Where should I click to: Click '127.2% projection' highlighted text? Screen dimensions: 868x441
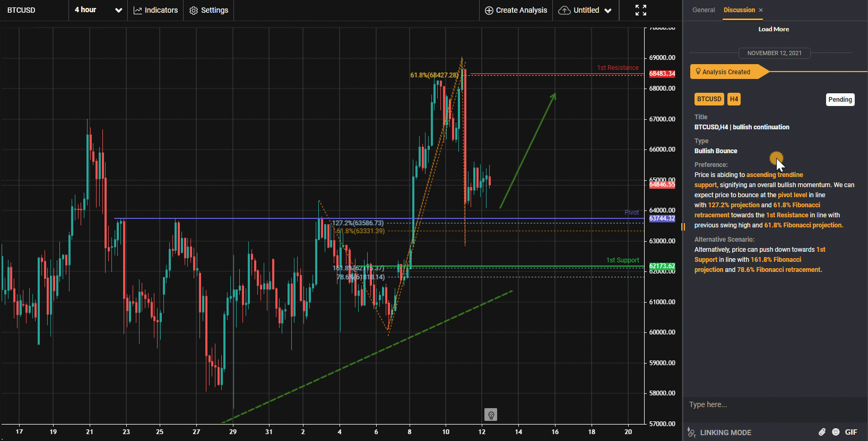pyautogui.click(x=734, y=205)
